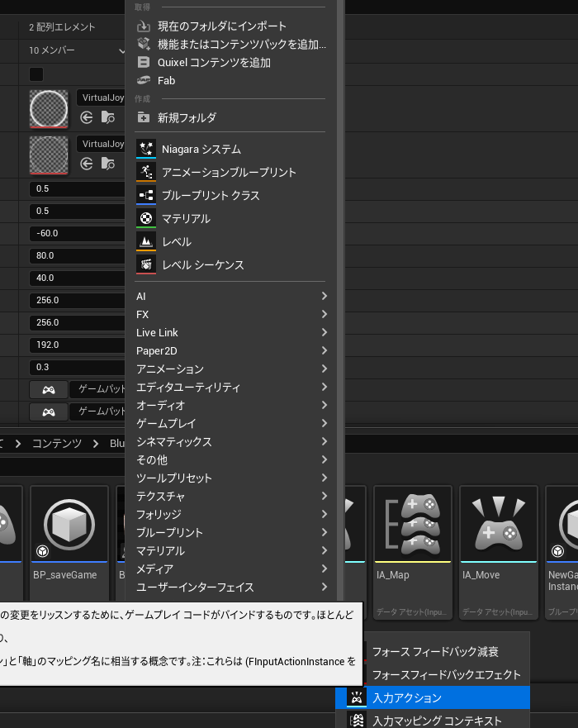Expand the Paper2D submenu
Image resolution: width=578 pixels, height=728 pixels.
coord(231,350)
